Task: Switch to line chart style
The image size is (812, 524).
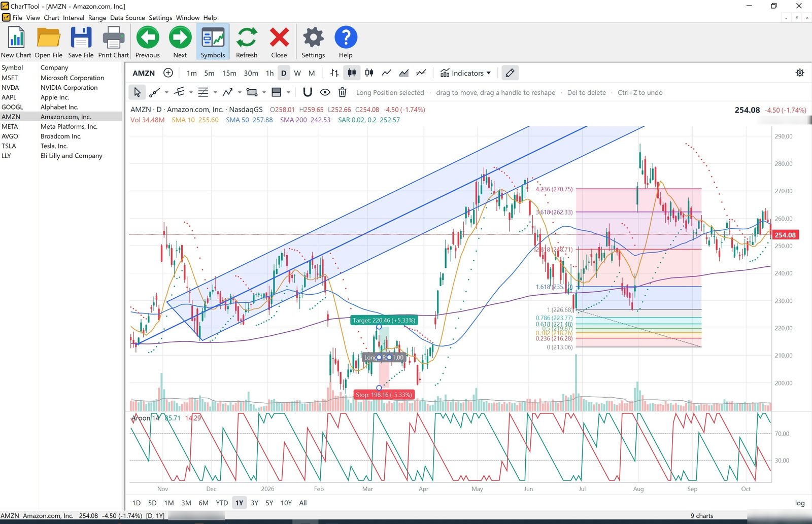Action: click(x=386, y=73)
